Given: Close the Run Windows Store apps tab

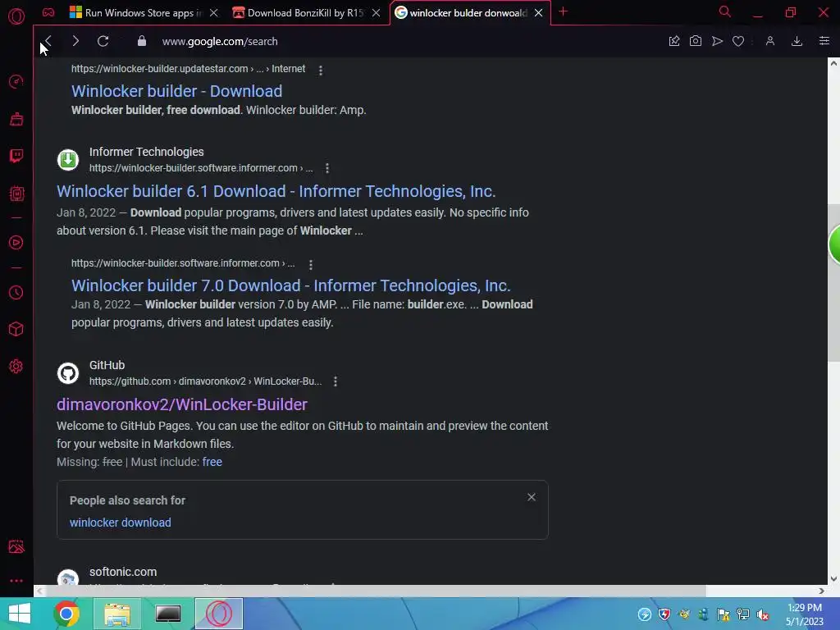Looking at the screenshot, I should 214,12.
